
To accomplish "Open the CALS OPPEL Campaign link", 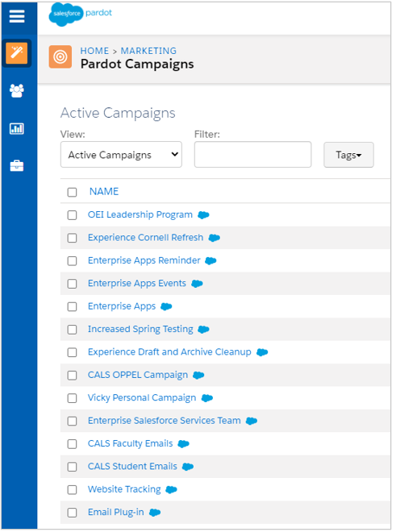I will [138, 375].
